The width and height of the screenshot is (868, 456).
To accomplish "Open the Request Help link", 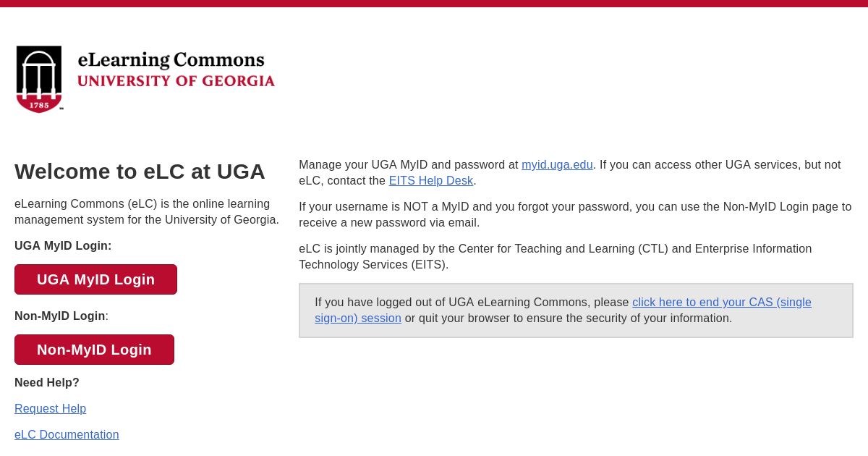I will pos(50,409).
